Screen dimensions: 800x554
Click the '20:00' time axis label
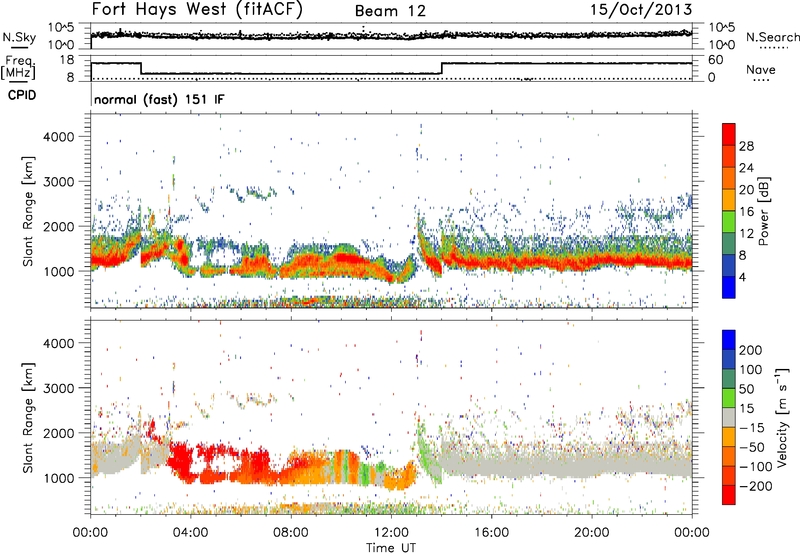point(592,533)
